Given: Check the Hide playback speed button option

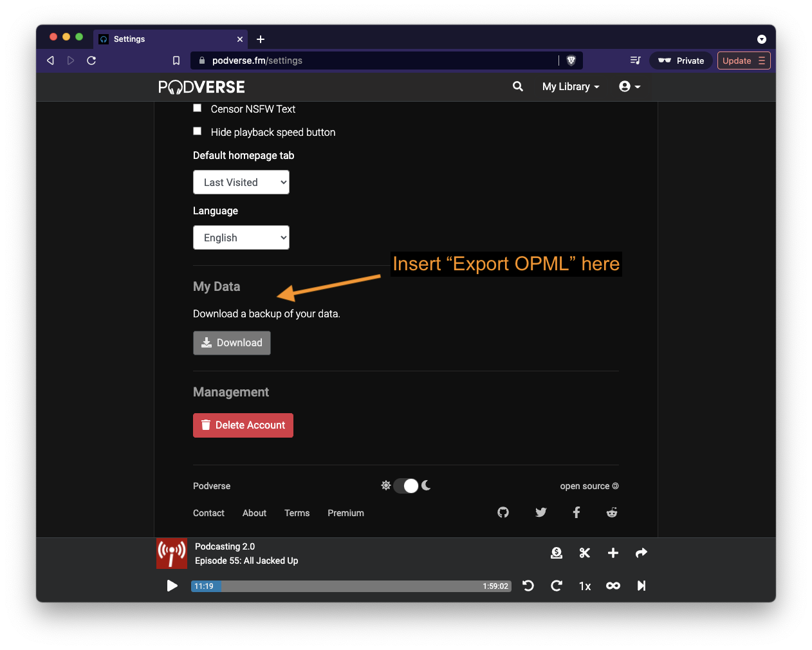Looking at the screenshot, I should [x=197, y=131].
